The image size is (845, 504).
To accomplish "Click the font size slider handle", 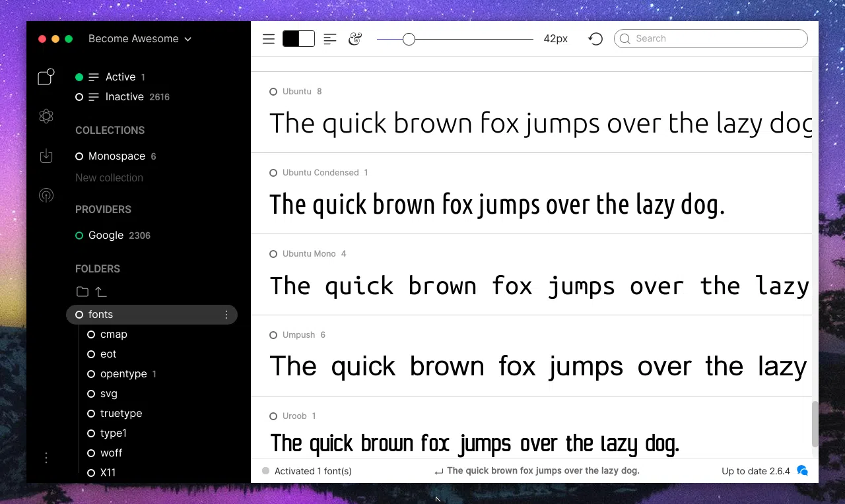I will (409, 39).
